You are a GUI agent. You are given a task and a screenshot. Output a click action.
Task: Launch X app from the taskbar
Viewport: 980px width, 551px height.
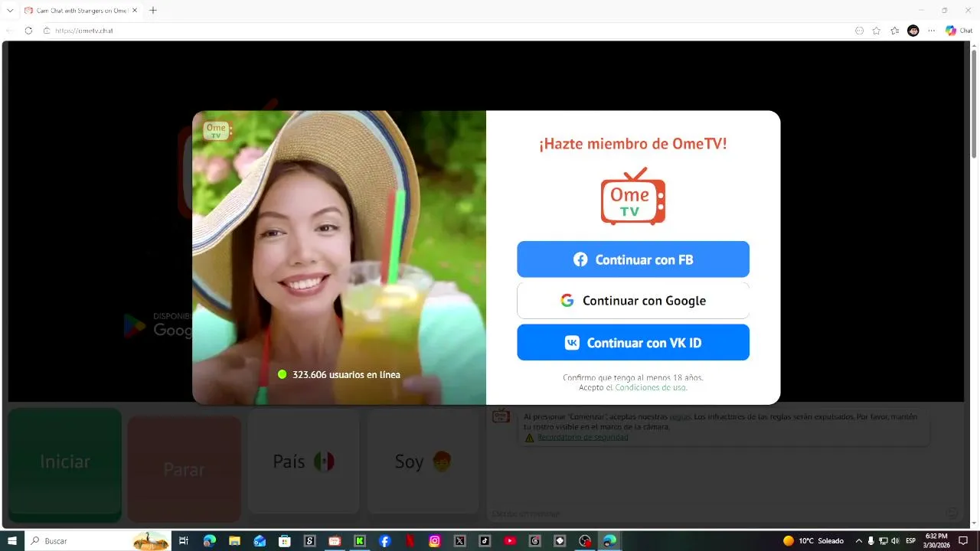pyautogui.click(x=460, y=540)
